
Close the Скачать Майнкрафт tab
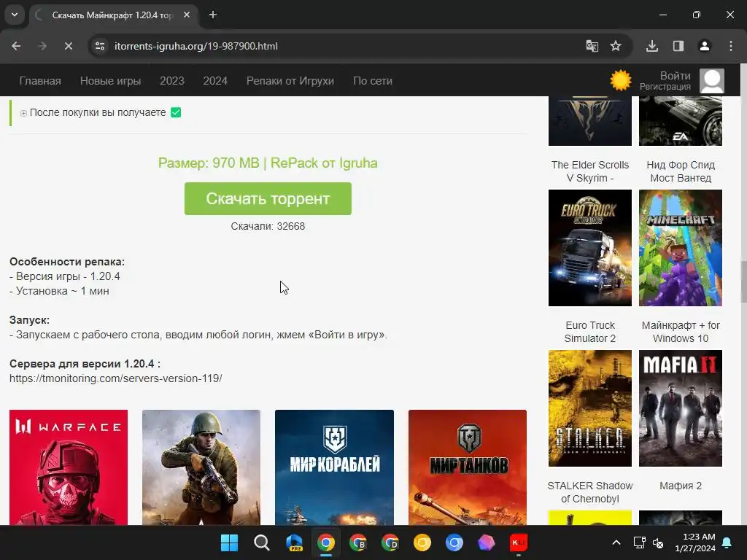click(x=187, y=15)
